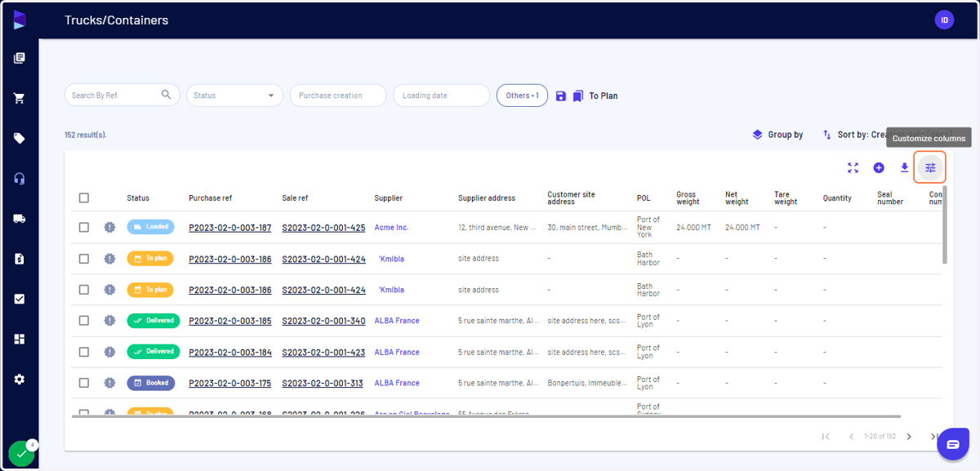Open purchase ref P2023-02-0-003-187
Image resolution: width=980 pixels, height=471 pixels.
tap(229, 228)
